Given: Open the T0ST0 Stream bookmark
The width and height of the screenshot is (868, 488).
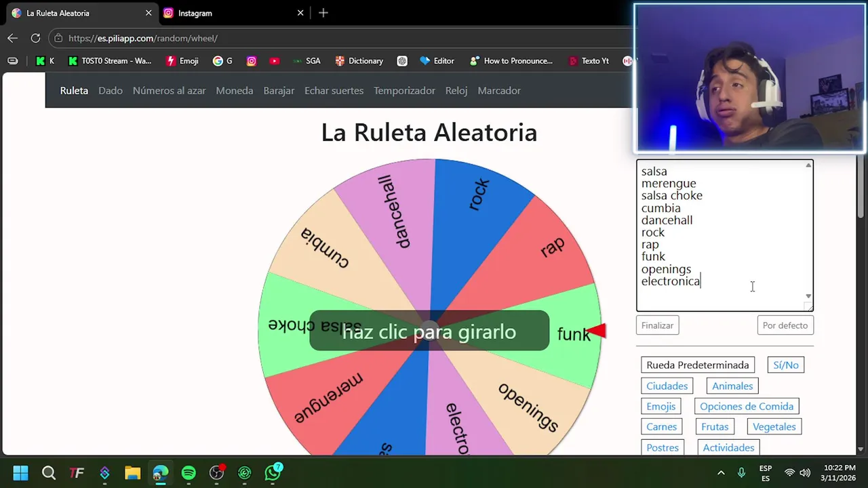Looking at the screenshot, I should click(110, 61).
